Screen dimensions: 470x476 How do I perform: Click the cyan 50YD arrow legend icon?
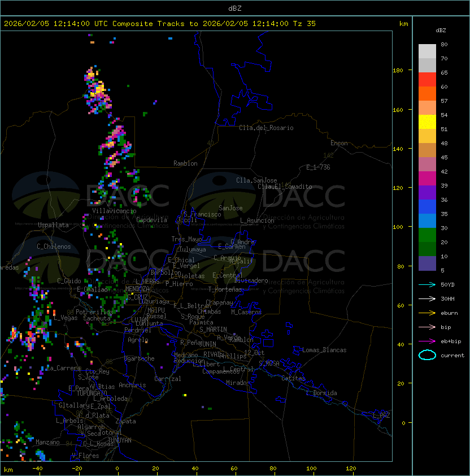[x=427, y=285]
